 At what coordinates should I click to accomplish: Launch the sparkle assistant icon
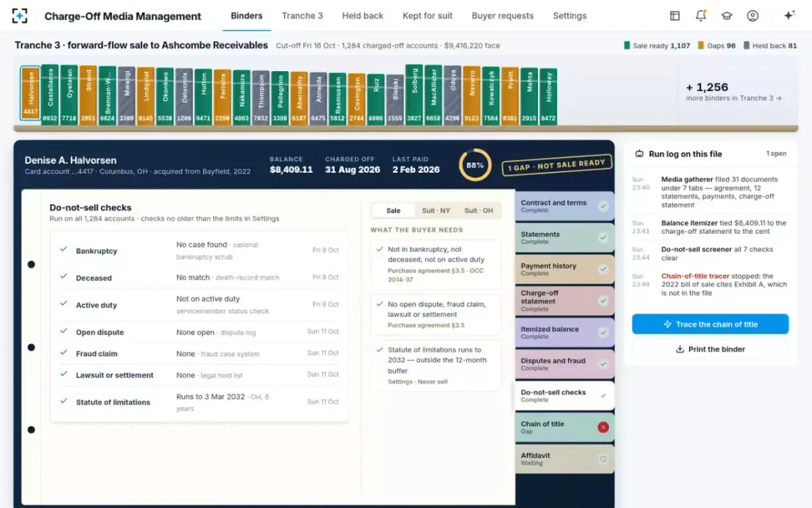[788, 16]
